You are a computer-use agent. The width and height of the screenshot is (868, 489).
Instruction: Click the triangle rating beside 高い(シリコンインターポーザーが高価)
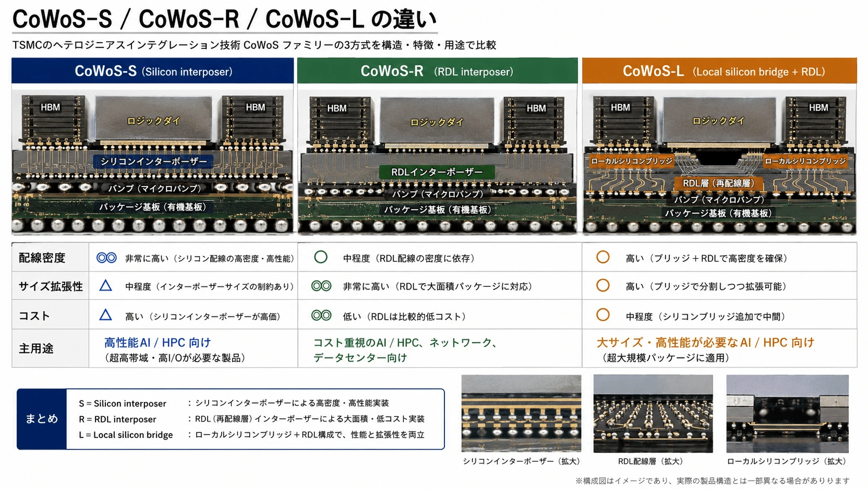point(105,315)
